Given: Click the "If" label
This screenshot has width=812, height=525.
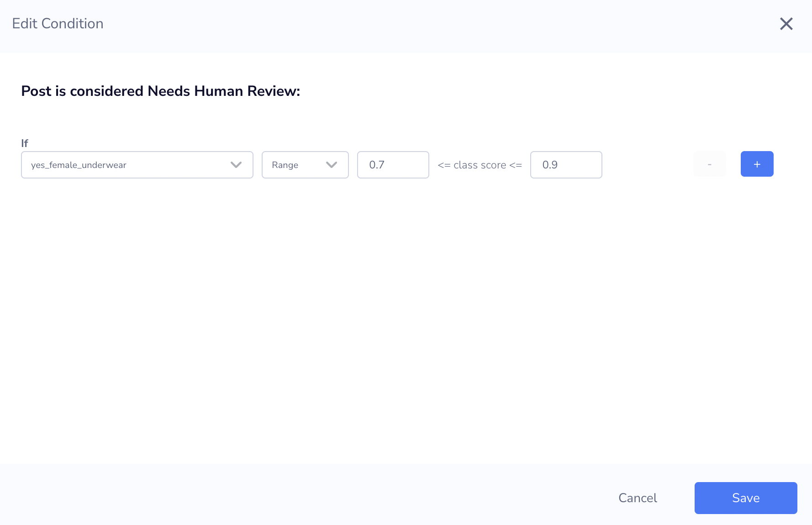Looking at the screenshot, I should 25,143.
